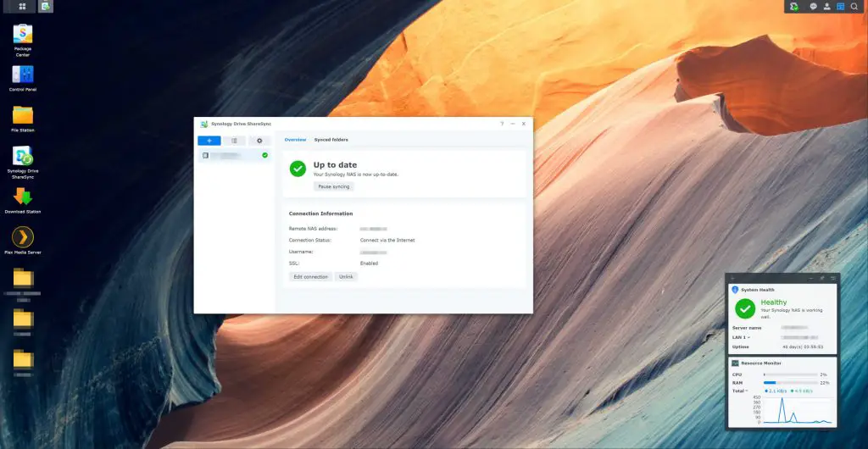Click the network traffic graph in Resource Monitor
The width and height of the screenshot is (868, 449).
tap(797, 410)
